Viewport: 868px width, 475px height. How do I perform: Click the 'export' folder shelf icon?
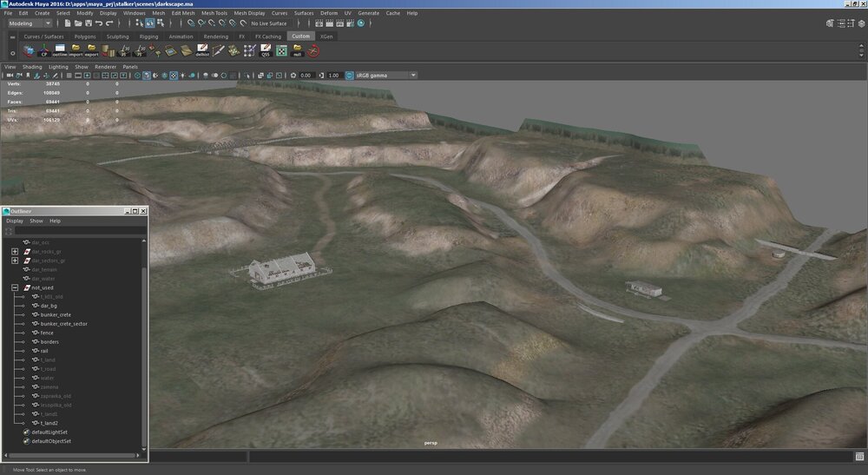point(91,51)
